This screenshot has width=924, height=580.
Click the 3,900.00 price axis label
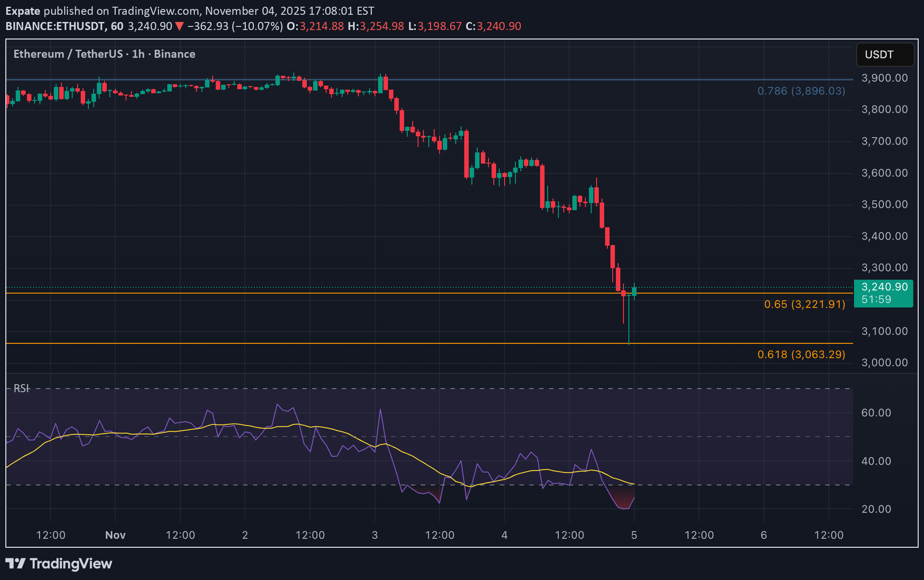point(884,78)
